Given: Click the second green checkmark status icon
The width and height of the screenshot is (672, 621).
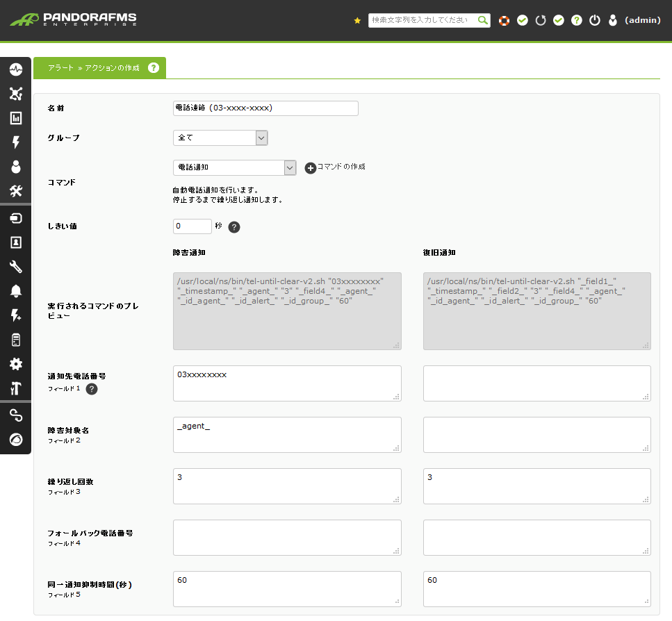Looking at the screenshot, I should (559, 20).
